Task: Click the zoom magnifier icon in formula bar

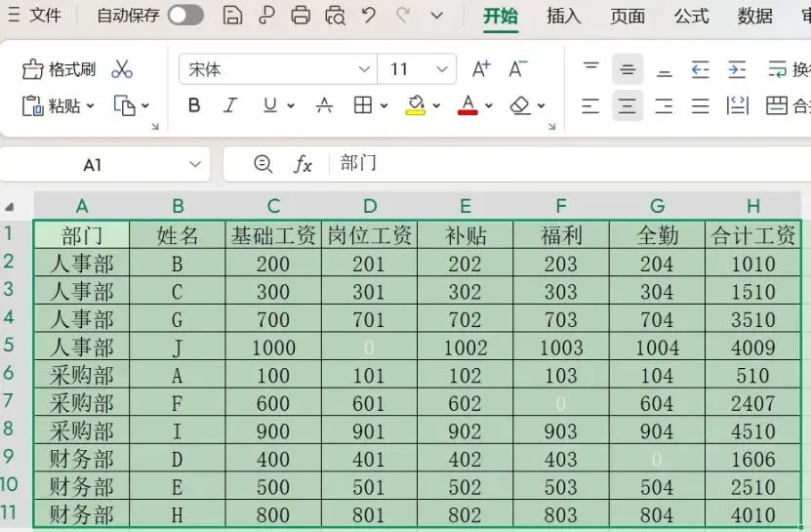Action: pyautogui.click(x=263, y=164)
